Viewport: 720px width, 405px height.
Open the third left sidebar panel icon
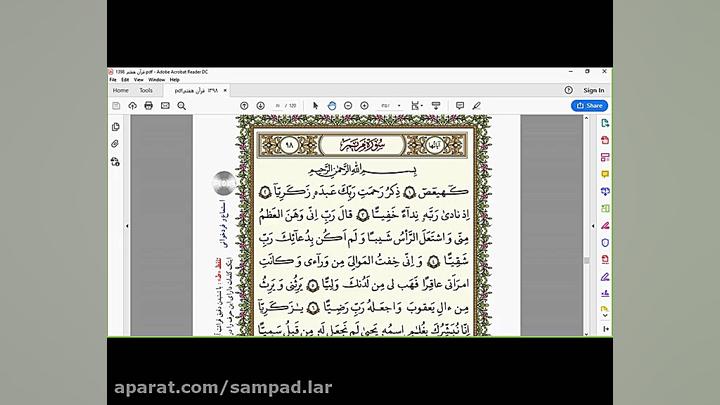point(116,162)
